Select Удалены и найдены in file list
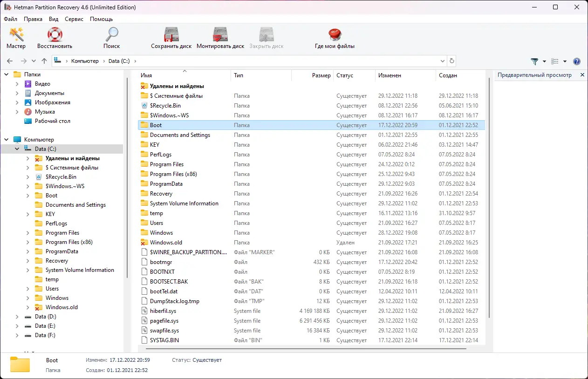This screenshot has height=379, width=588. pyautogui.click(x=311, y=86)
